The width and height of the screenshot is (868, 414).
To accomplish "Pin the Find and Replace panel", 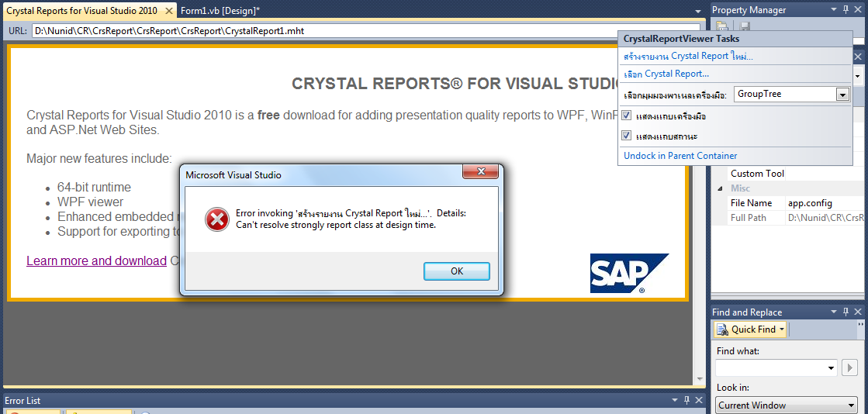I will tap(846, 312).
